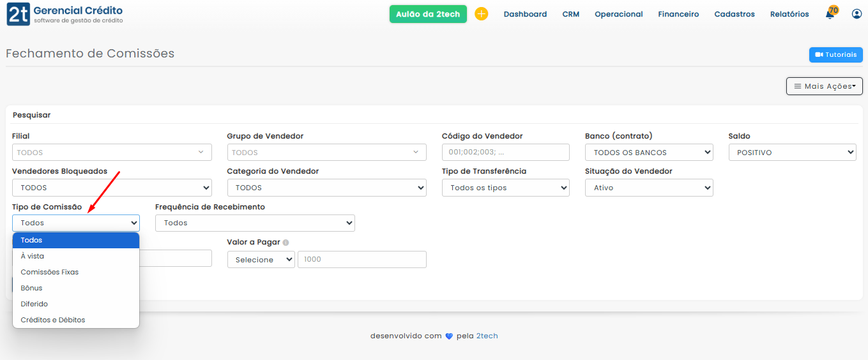Screen dimensions: 868x360
Task: Open the Banco (contrato) dropdown
Action: 648,153
